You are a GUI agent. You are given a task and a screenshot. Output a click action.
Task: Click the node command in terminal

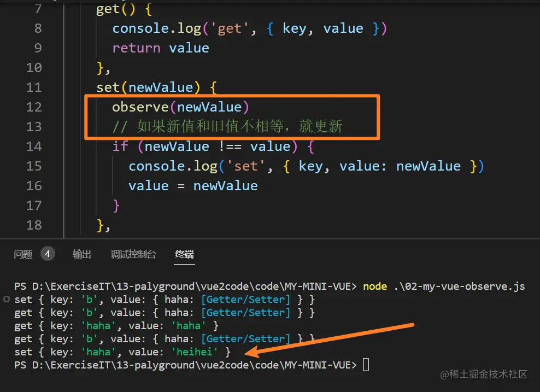[x=375, y=286]
